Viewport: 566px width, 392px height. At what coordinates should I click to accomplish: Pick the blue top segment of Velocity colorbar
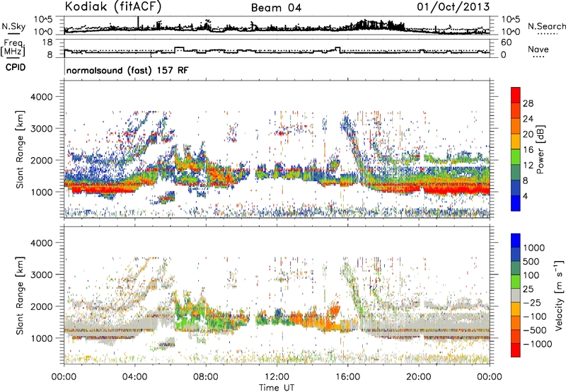click(516, 241)
